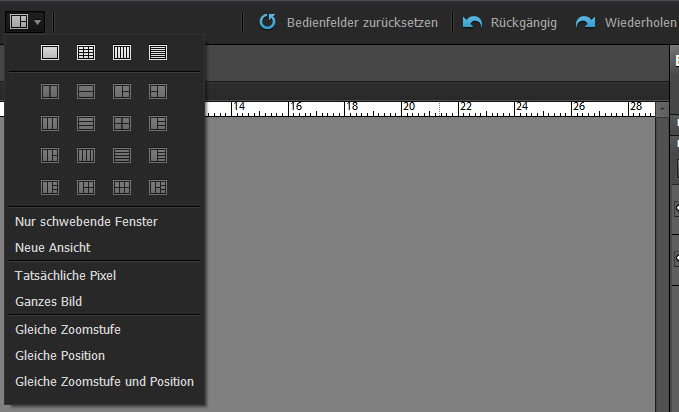
Task: Choose 4-up layout, two columns plus two stacked
Action: click(50, 156)
